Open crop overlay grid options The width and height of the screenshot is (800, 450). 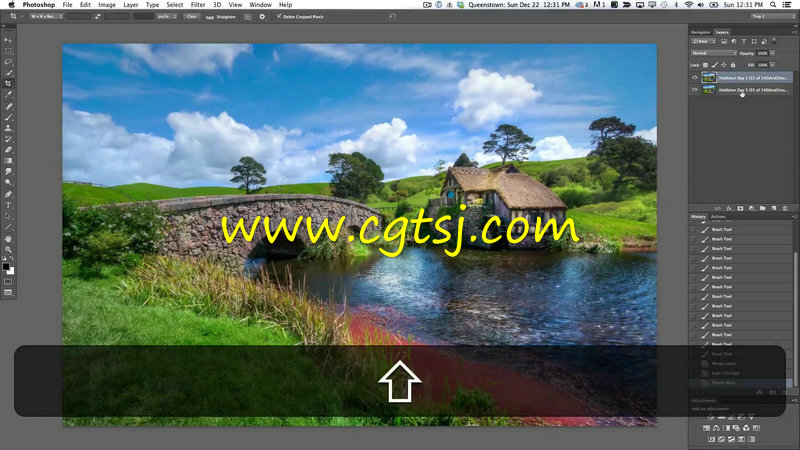pyautogui.click(x=247, y=17)
